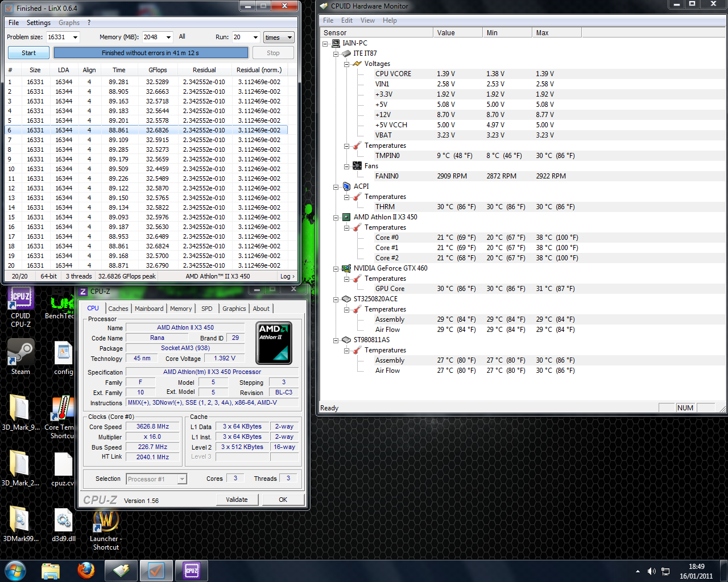Switch to the Graphics tab in CPU-Z

[234, 309]
